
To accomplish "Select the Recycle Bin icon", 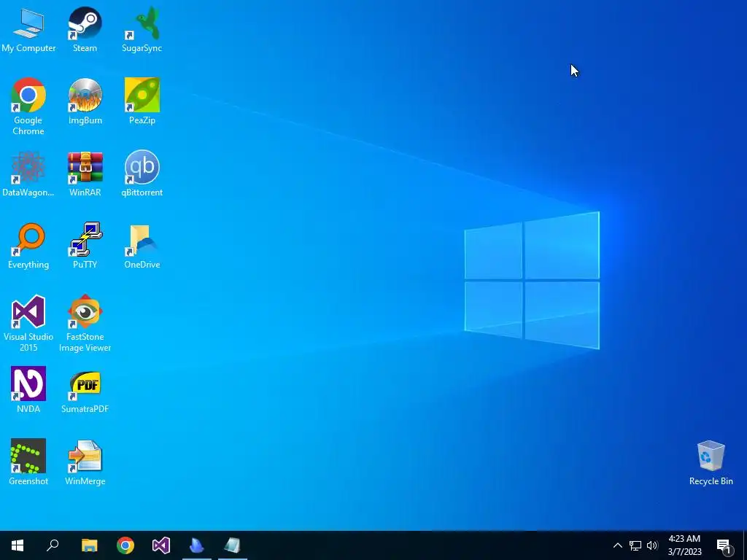I will [x=711, y=463].
